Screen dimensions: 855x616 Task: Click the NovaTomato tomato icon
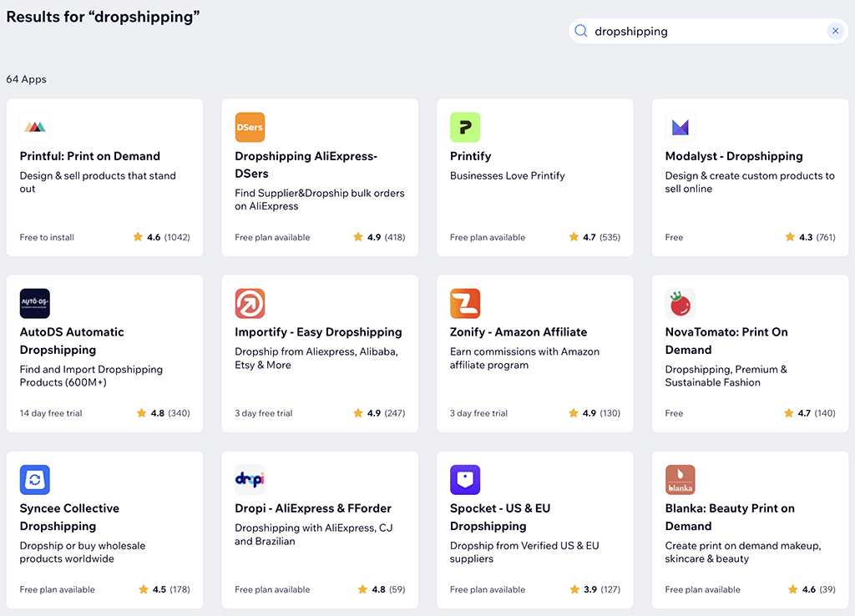click(680, 303)
